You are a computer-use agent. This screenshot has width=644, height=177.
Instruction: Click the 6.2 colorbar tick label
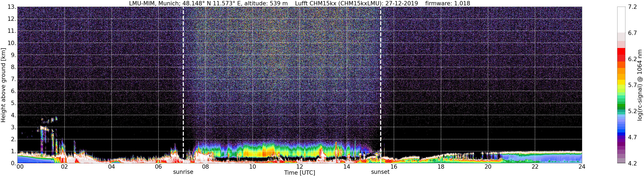coord(632,59)
